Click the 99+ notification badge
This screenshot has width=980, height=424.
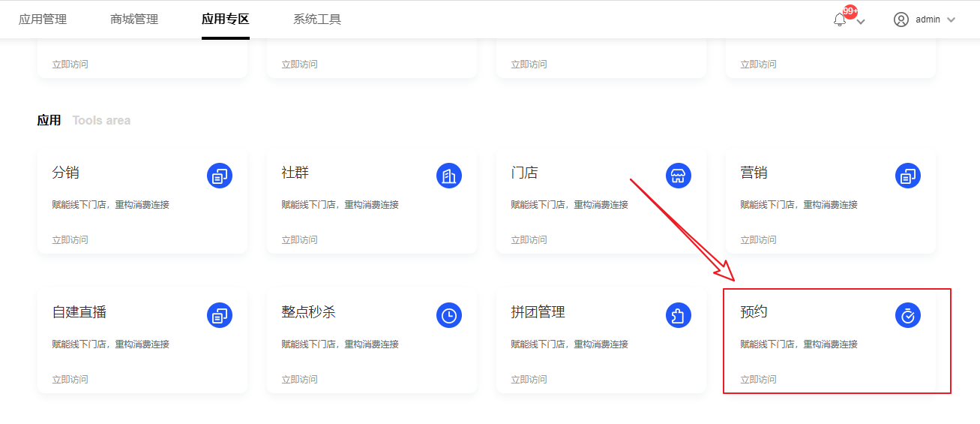coord(850,11)
